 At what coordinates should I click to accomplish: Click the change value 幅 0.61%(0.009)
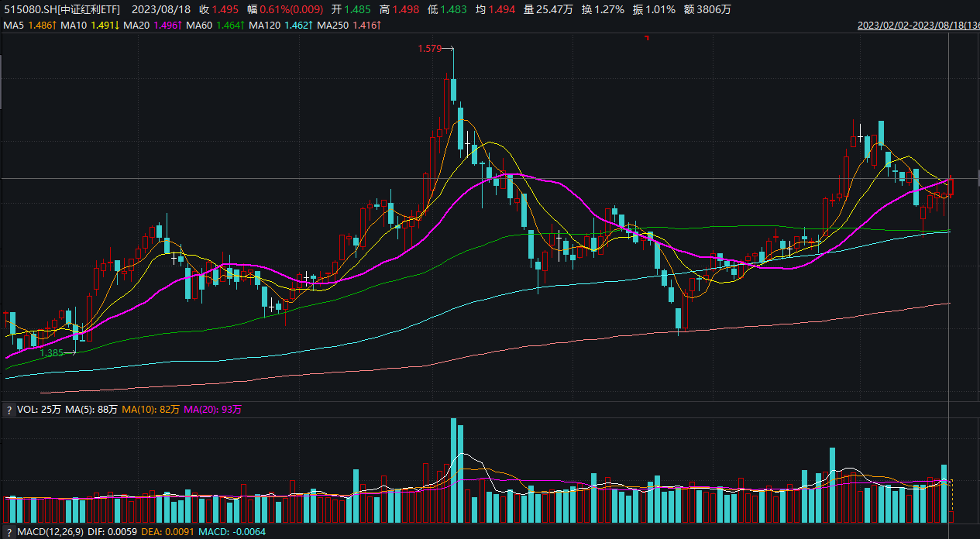(287, 9)
